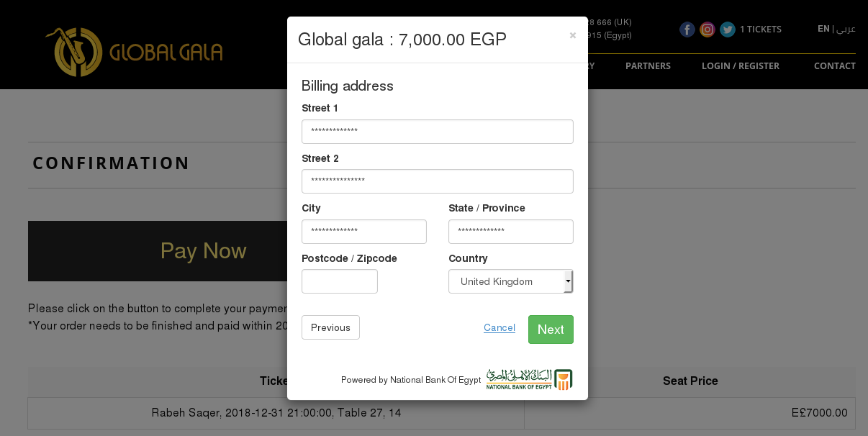Open the Facebook icon link

(x=687, y=29)
